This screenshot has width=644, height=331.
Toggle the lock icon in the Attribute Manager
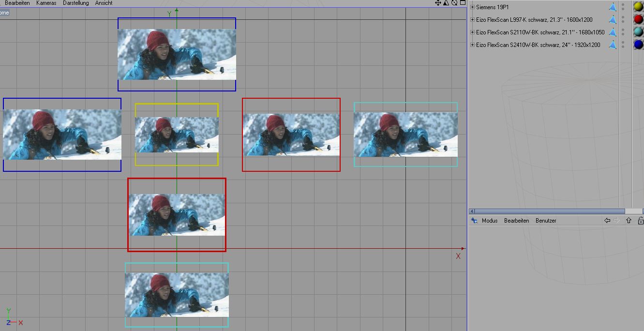tap(640, 221)
